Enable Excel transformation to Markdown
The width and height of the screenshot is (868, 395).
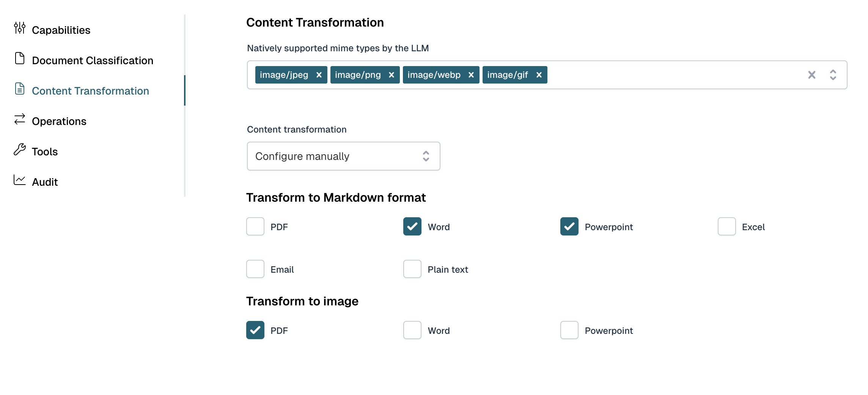point(726,226)
